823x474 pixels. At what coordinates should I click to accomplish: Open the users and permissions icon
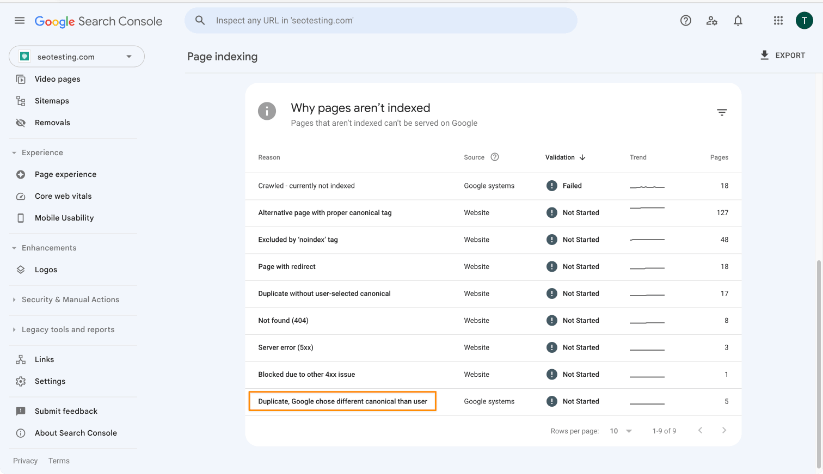(x=712, y=20)
